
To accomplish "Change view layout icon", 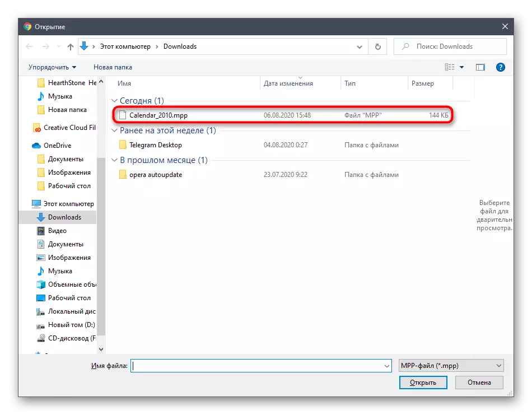I will tap(450, 67).
